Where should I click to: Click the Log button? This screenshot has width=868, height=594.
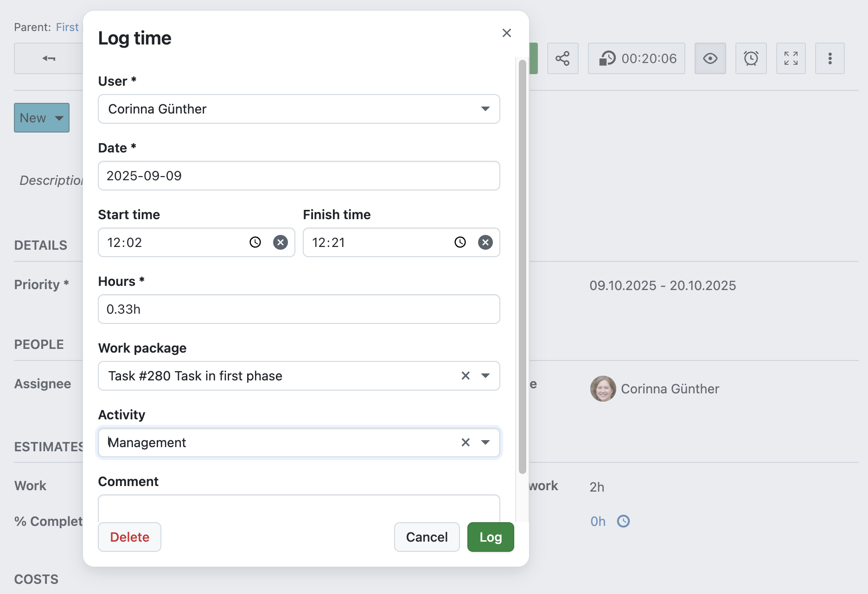[x=490, y=537]
